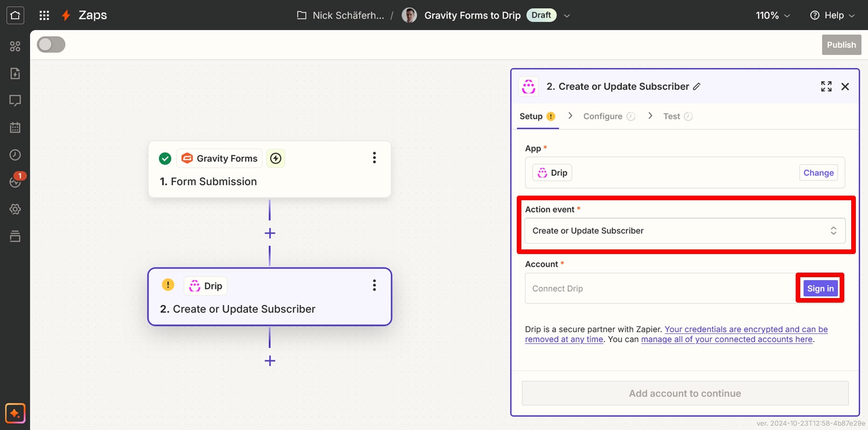
Task: Switch to the Setup tab
Action: click(x=537, y=116)
